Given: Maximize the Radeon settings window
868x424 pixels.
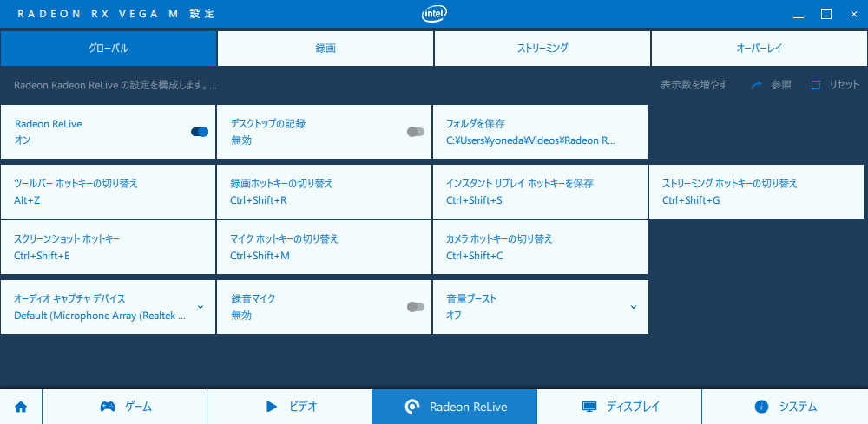Looking at the screenshot, I should click(x=826, y=15).
